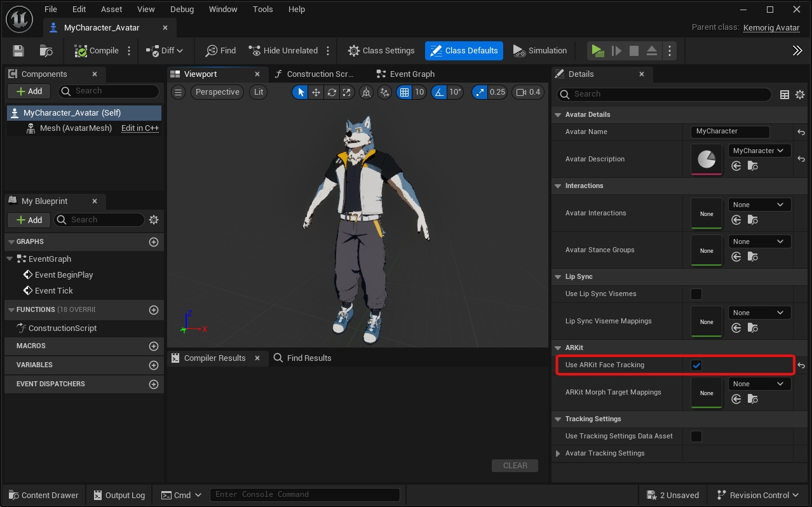Enable Use Tracking Settings Data Asset
The image size is (812, 507).
pyautogui.click(x=696, y=436)
